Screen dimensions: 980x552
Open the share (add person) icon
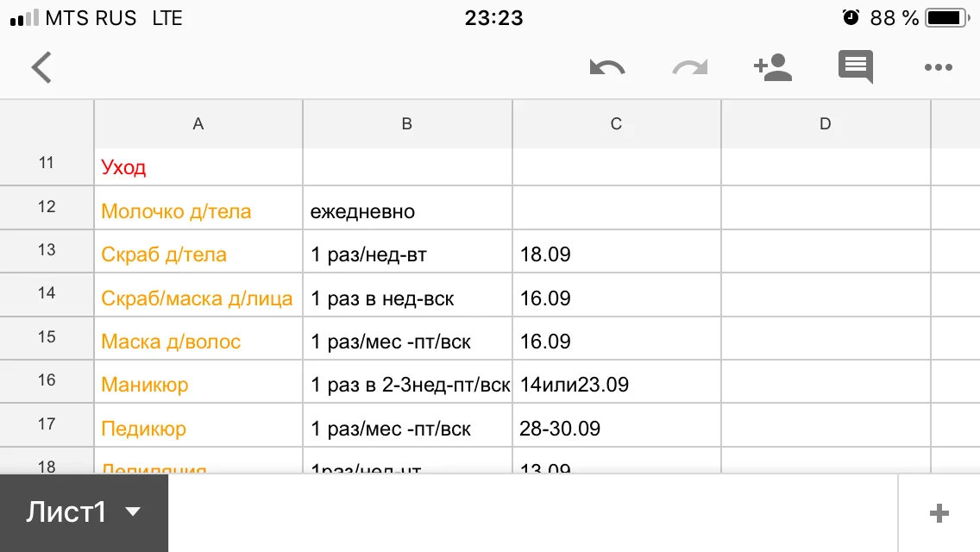pyautogui.click(x=772, y=67)
